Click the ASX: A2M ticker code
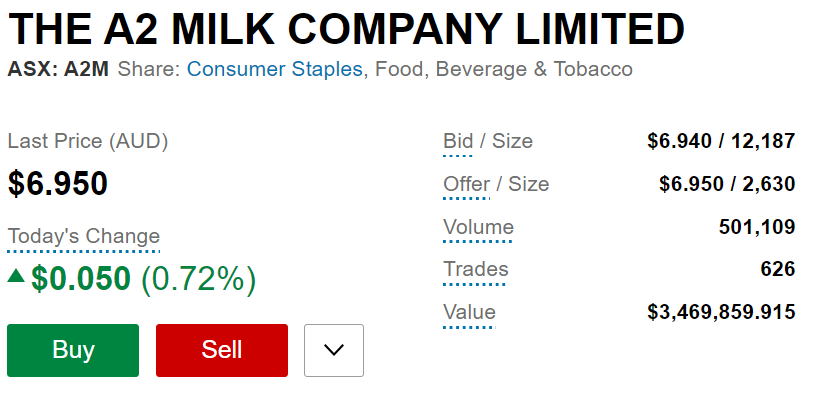The height and width of the screenshot is (394, 835). [58, 69]
